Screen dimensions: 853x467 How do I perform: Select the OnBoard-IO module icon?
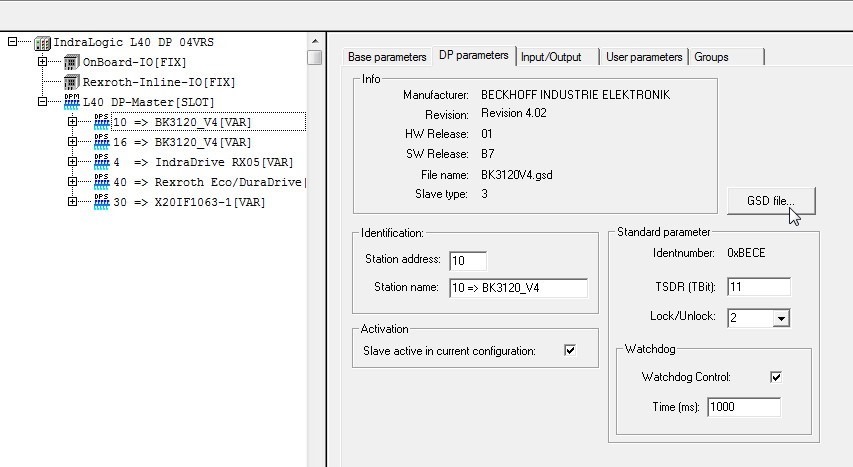click(x=71, y=62)
